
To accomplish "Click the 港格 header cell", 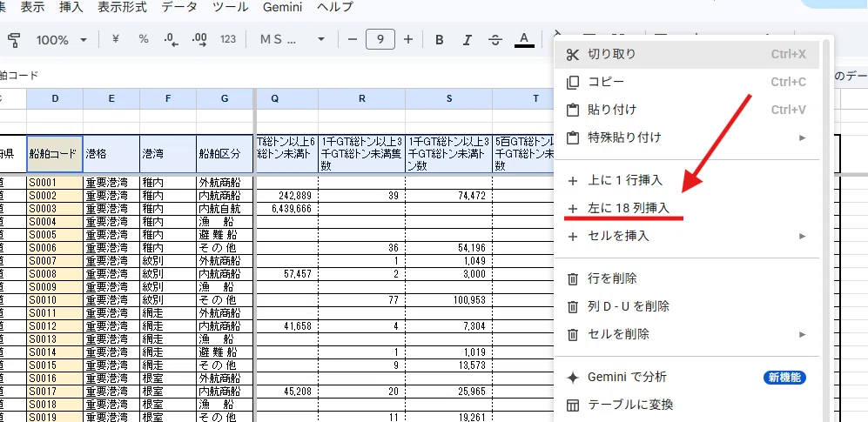I will pos(111,154).
